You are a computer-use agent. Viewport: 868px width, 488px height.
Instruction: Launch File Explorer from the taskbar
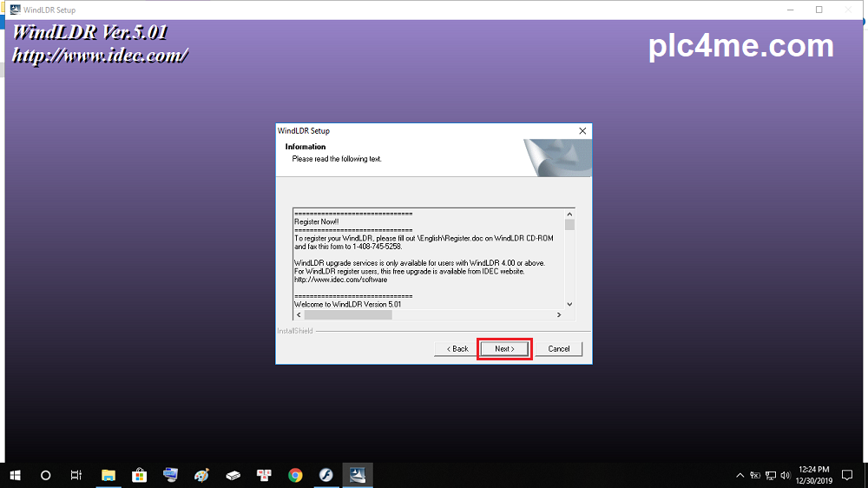click(x=108, y=475)
